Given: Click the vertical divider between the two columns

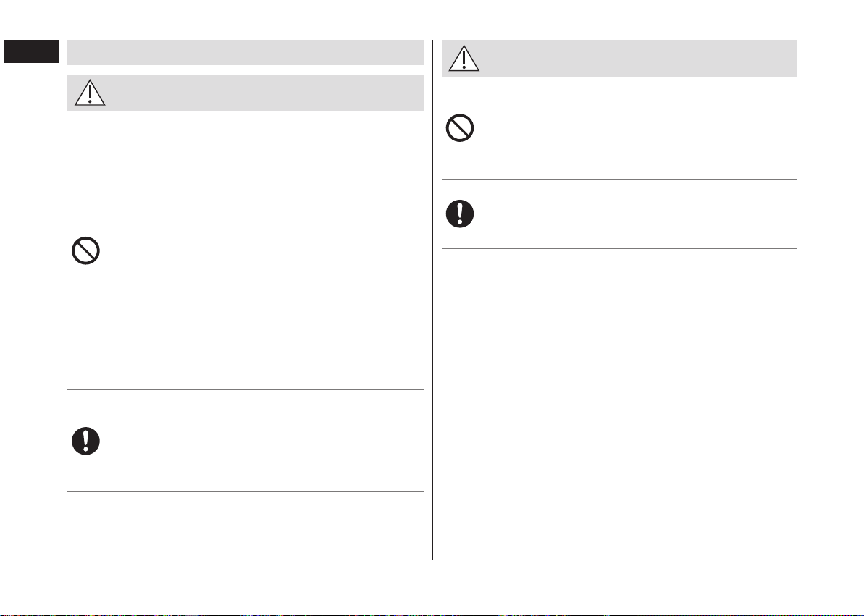Looking at the screenshot, I should (x=432, y=300).
